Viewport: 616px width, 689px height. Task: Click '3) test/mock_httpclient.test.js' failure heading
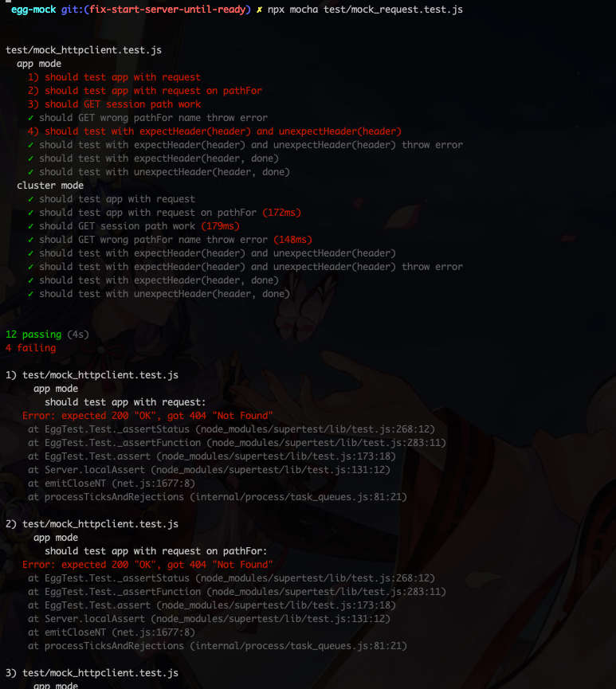[x=92, y=673]
